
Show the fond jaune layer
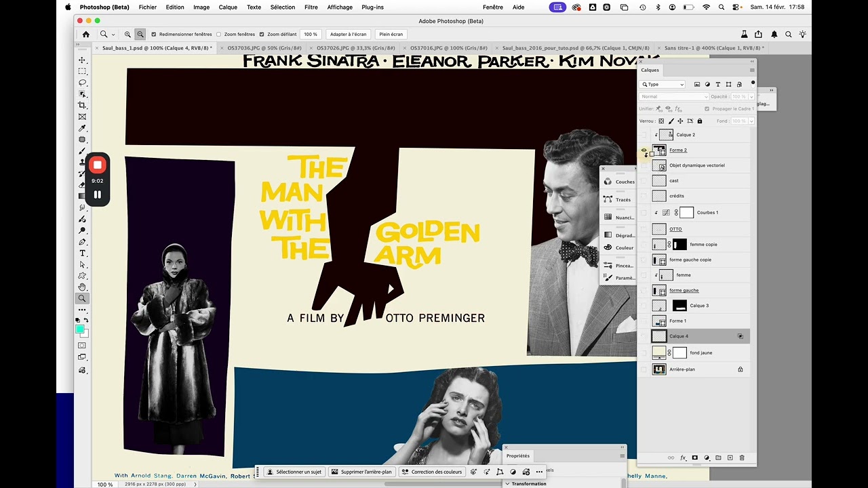tap(644, 352)
